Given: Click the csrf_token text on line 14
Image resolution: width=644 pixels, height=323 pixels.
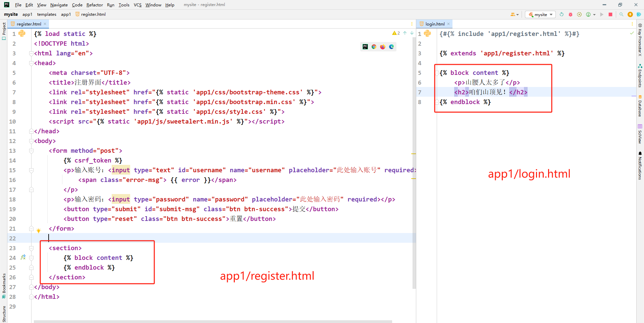Looking at the screenshot, I should pyautogui.click(x=93, y=160).
